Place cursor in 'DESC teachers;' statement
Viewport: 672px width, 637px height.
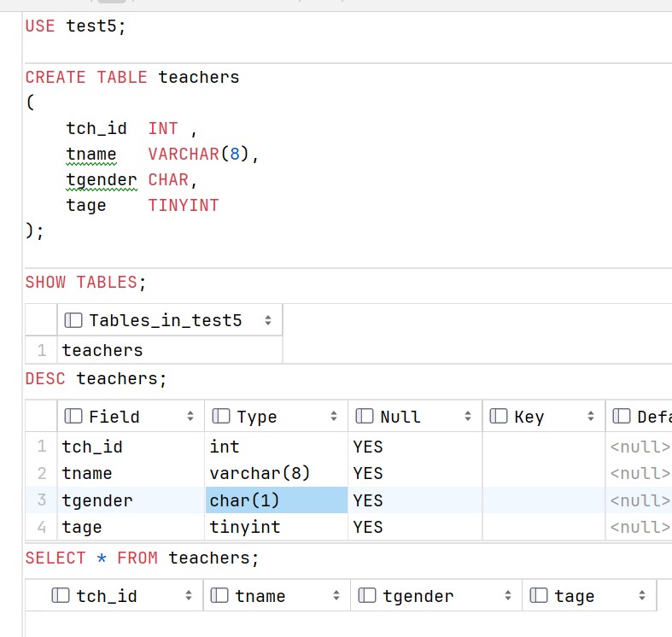(x=96, y=378)
